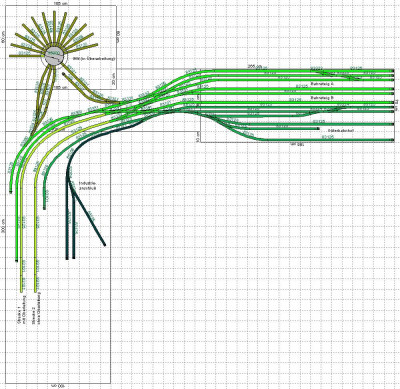Image resolution: width=400 pixels, height=389 pixels.
Task: Select the gray turntable disc
Action: pos(54,57)
